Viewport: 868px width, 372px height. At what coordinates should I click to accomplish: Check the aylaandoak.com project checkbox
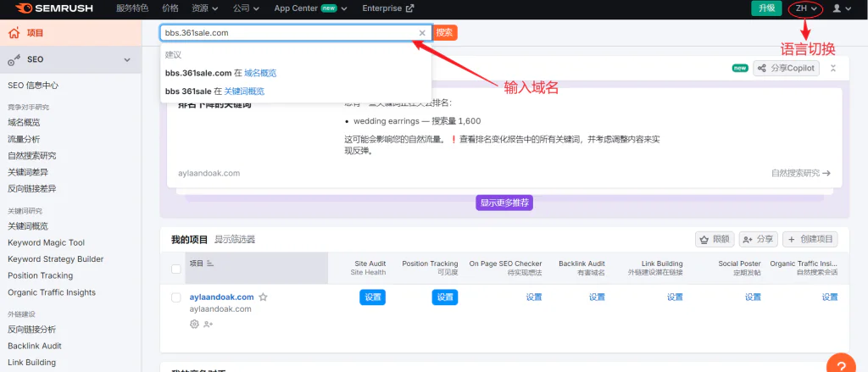(176, 297)
